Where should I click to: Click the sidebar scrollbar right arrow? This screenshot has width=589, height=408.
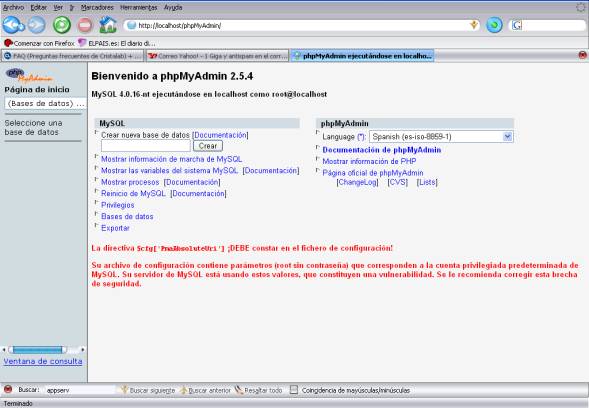pyautogui.click(x=83, y=350)
